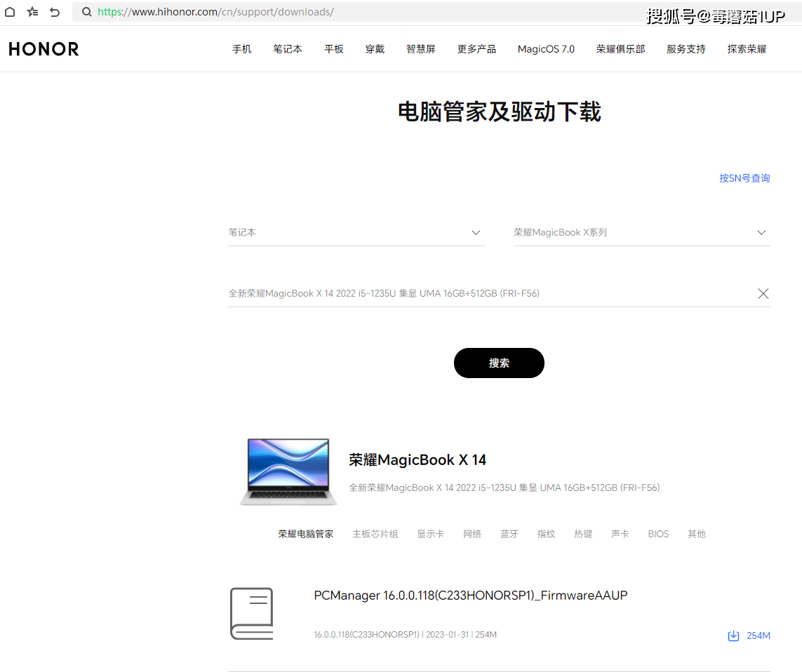Click the browser URL address text
The height and width of the screenshot is (672, 802).
(216, 12)
